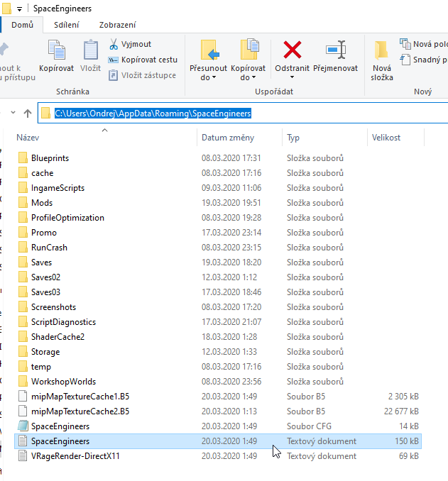Create a folder with Nová složka icon
448x481 pixels.
pyautogui.click(x=382, y=51)
